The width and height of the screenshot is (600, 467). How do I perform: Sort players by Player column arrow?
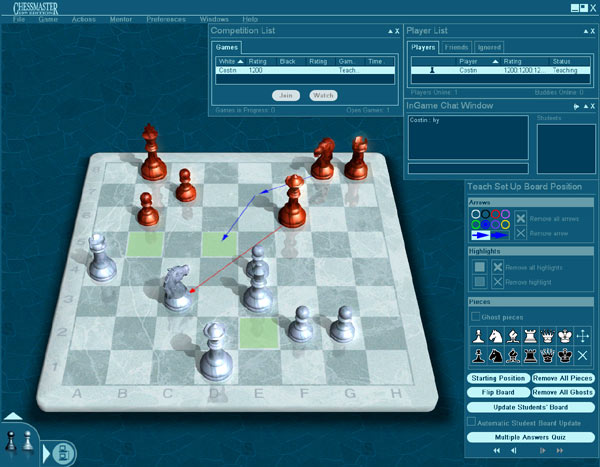(x=496, y=61)
